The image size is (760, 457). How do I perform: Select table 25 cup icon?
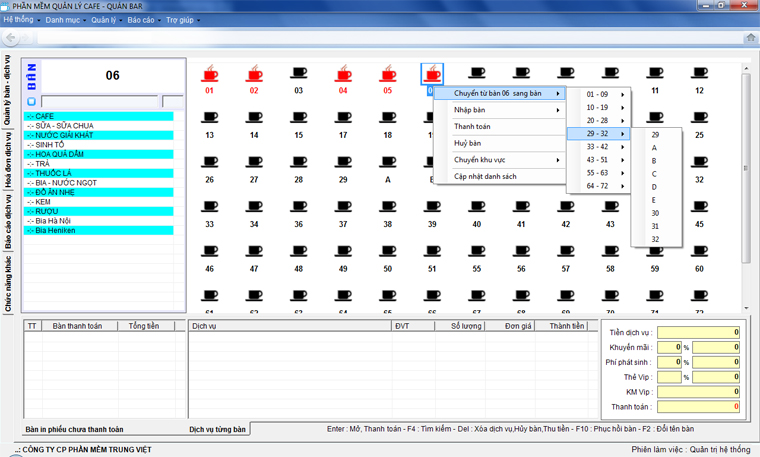click(699, 118)
